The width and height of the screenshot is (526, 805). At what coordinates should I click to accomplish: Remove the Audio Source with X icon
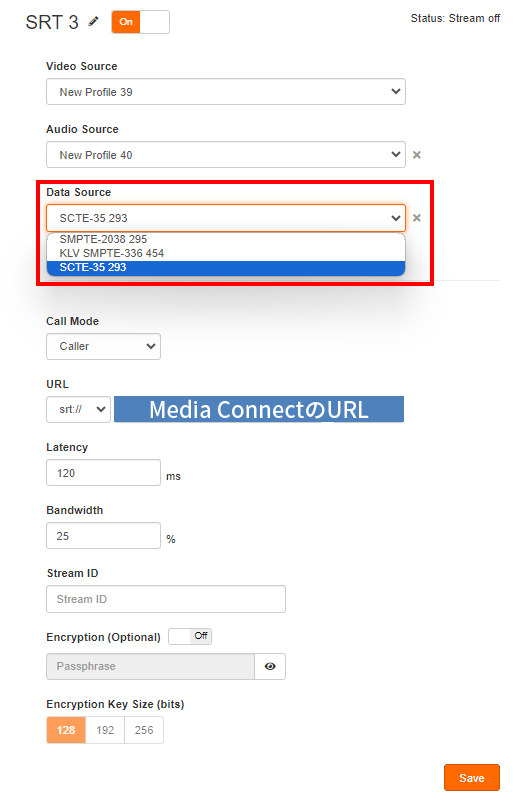[x=417, y=155]
